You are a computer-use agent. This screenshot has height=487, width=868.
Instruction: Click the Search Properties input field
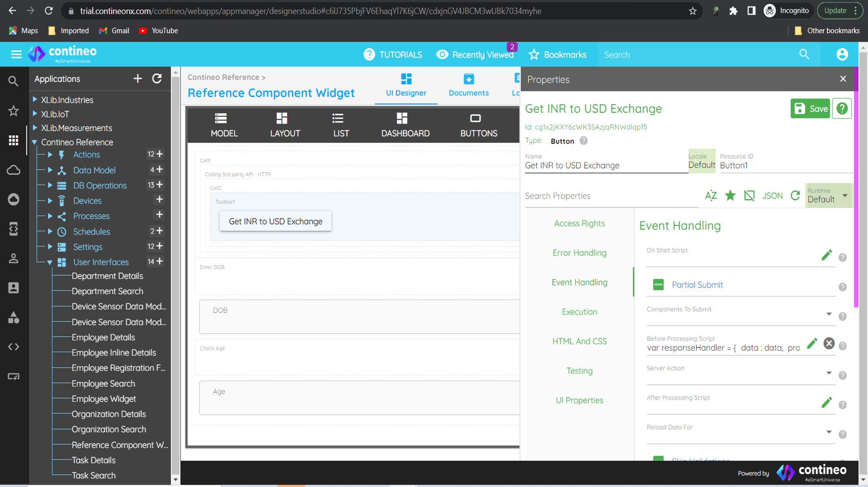[x=610, y=196]
